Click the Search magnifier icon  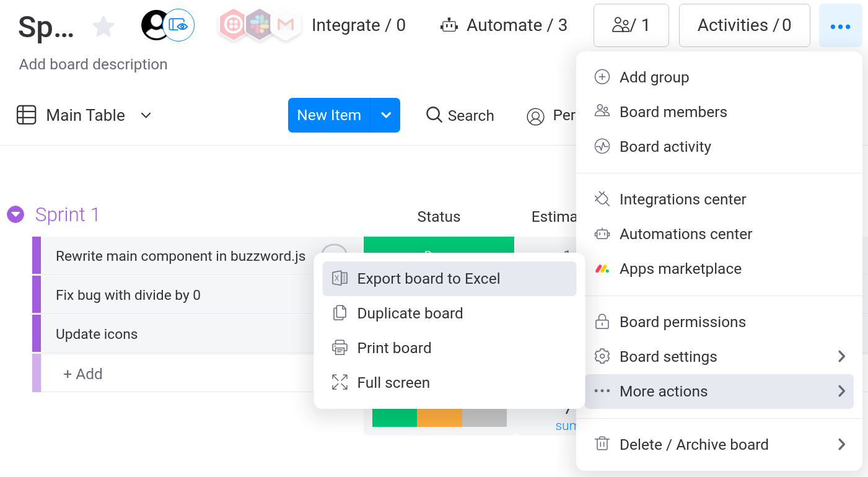[434, 115]
